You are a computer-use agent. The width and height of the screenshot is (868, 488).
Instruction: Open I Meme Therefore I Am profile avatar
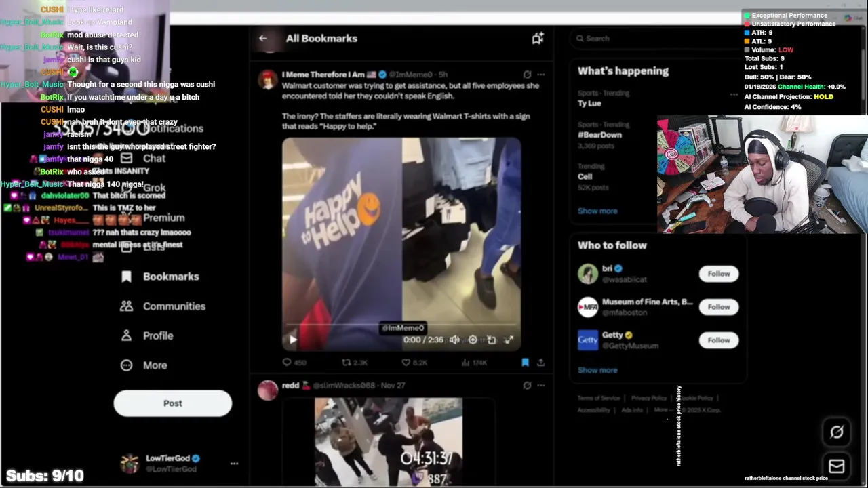(267, 79)
